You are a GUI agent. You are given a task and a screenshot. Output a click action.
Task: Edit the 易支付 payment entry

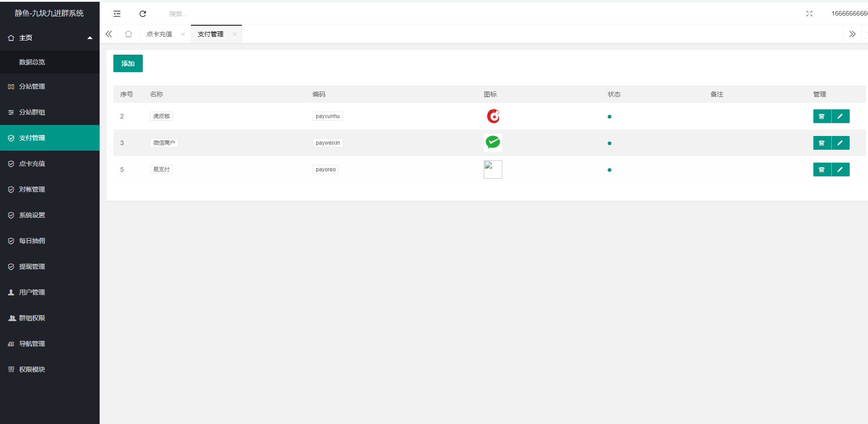click(x=840, y=170)
